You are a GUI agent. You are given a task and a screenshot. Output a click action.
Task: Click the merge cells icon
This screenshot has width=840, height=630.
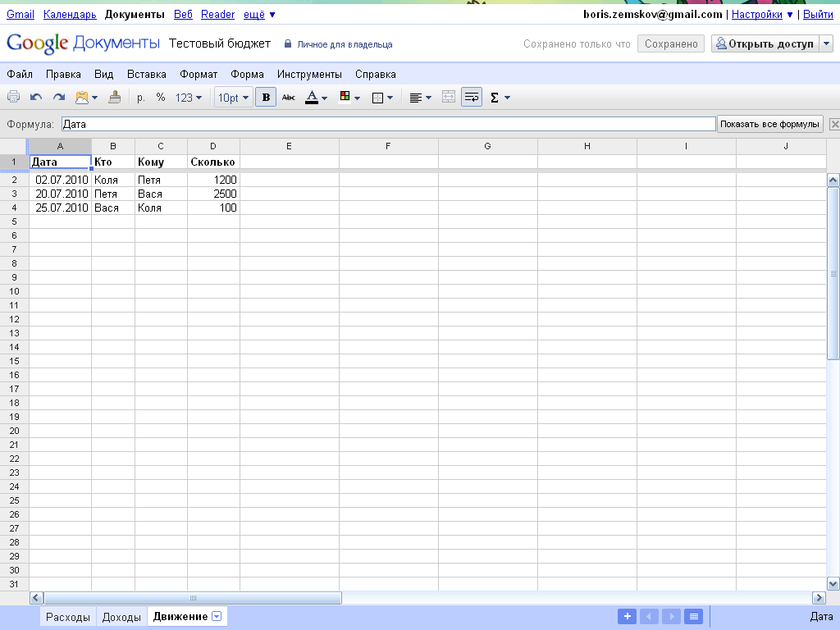448,98
